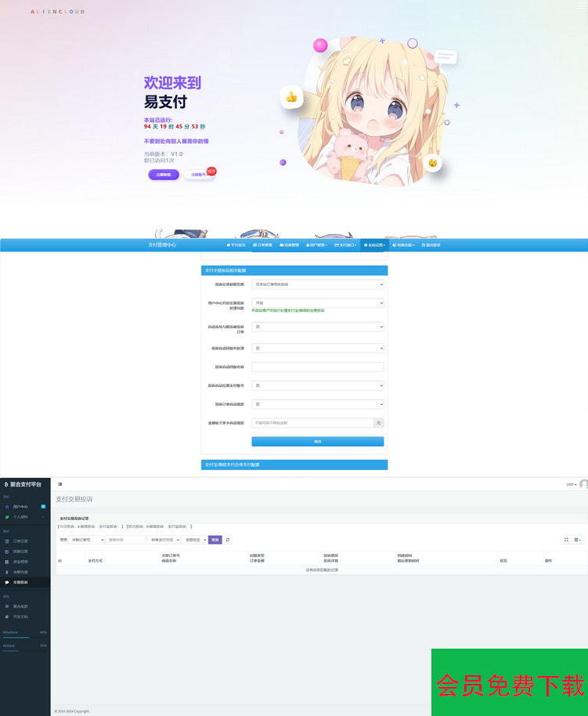Click the chat message bubble above the anime image
Screen dimensions: 588x716
pos(445,56)
